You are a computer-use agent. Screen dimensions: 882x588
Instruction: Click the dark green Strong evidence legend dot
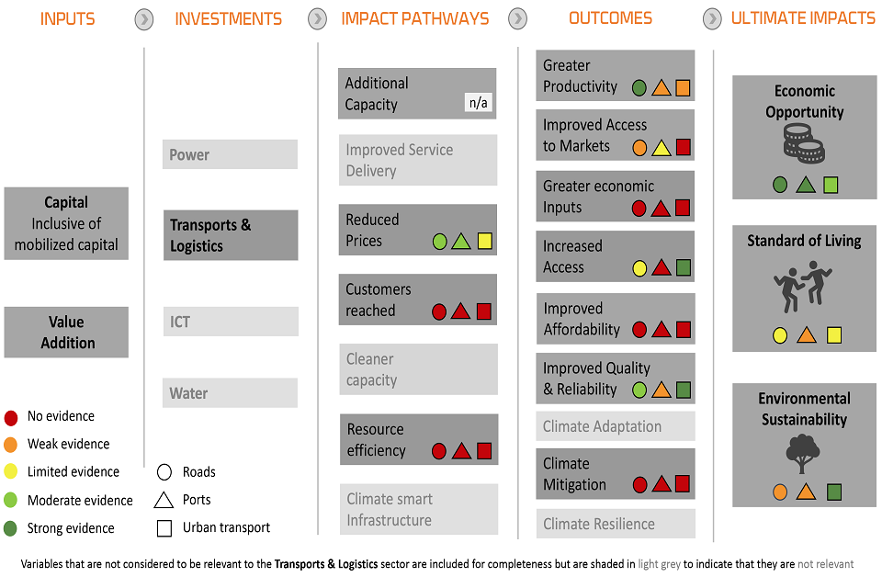point(11,528)
